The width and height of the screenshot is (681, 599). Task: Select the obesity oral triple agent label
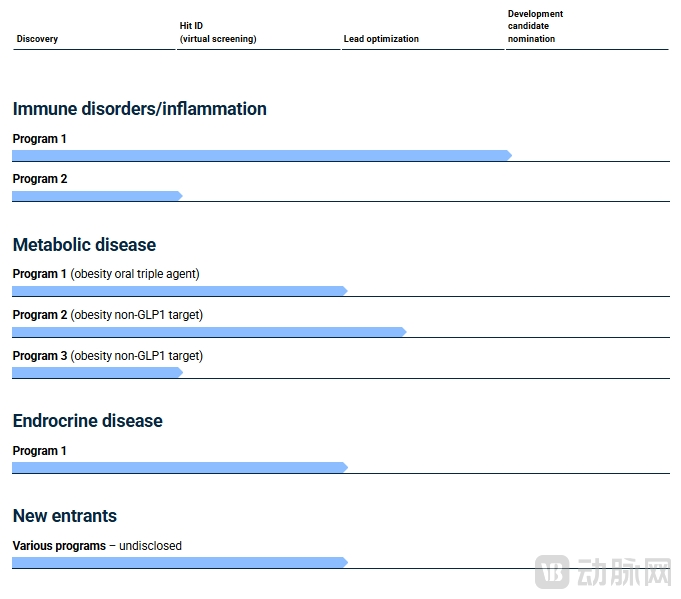135,274
